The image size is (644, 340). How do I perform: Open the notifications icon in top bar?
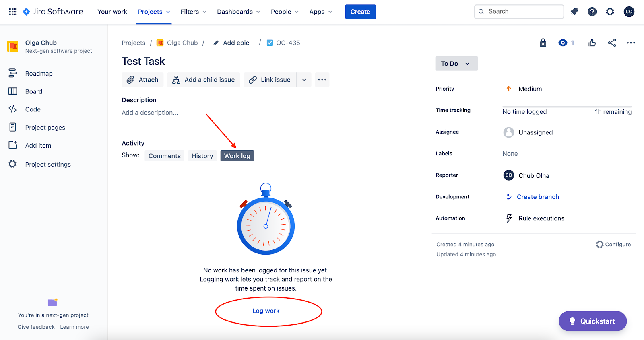tap(574, 12)
